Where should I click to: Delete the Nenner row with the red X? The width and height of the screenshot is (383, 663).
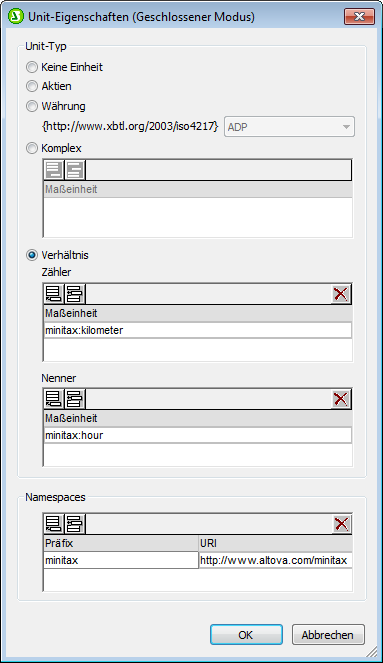[341, 399]
